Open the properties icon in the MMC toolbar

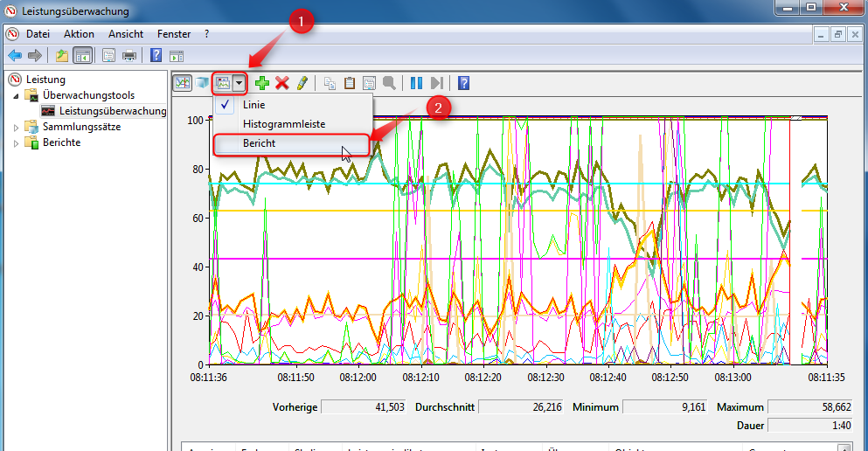(108, 55)
